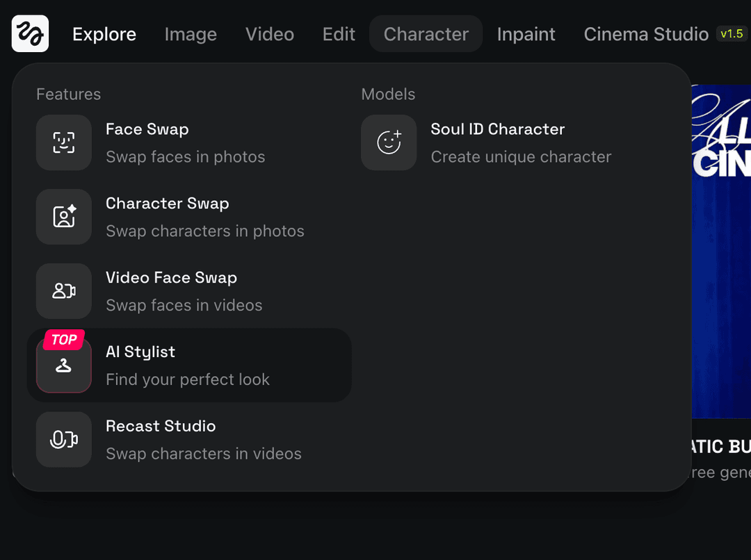Select the Inpaint menu item
Image resolution: width=751 pixels, height=560 pixels.
(526, 33)
